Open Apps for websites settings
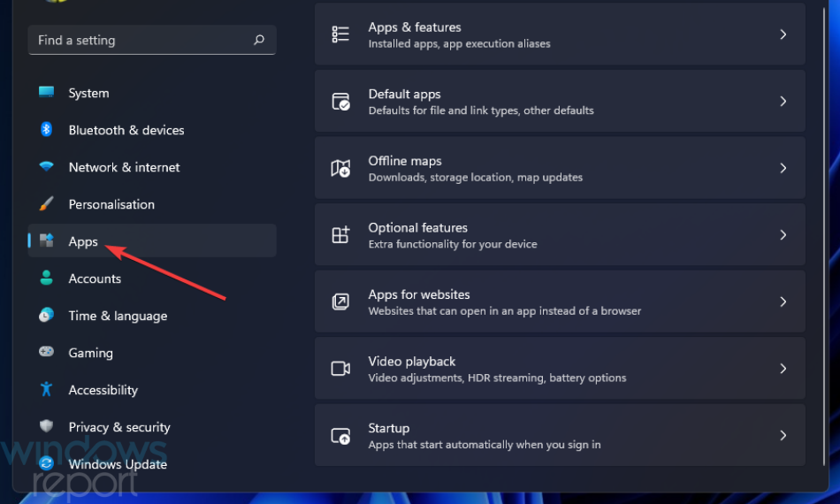 pyautogui.click(x=559, y=302)
